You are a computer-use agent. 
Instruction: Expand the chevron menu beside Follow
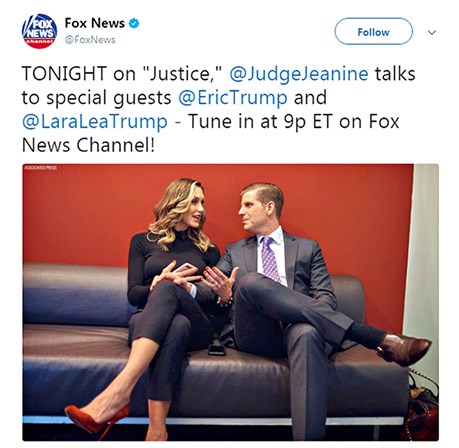pyautogui.click(x=432, y=32)
